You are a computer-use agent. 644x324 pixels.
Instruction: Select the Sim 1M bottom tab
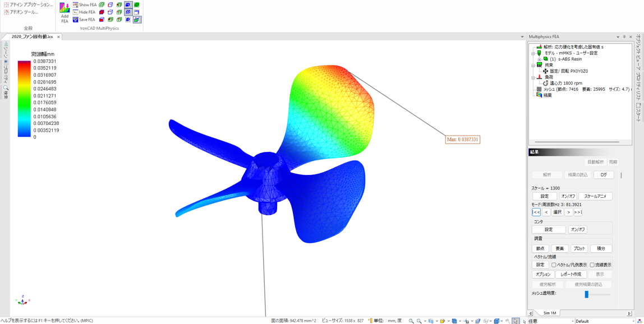[x=549, y=314]
